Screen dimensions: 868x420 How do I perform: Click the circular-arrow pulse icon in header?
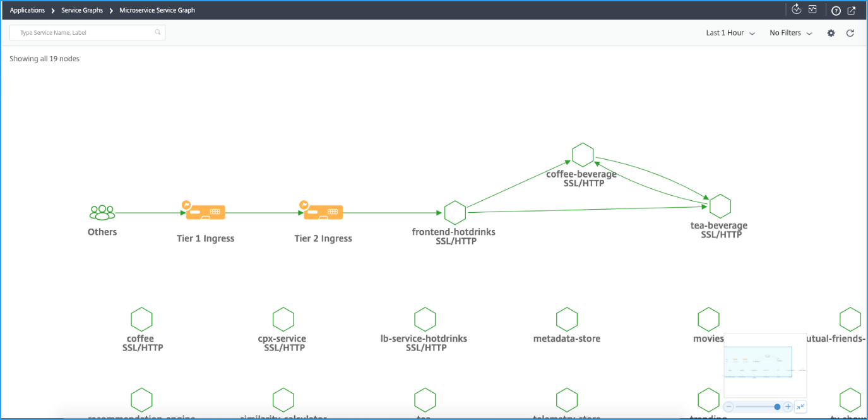coord(797,9)
